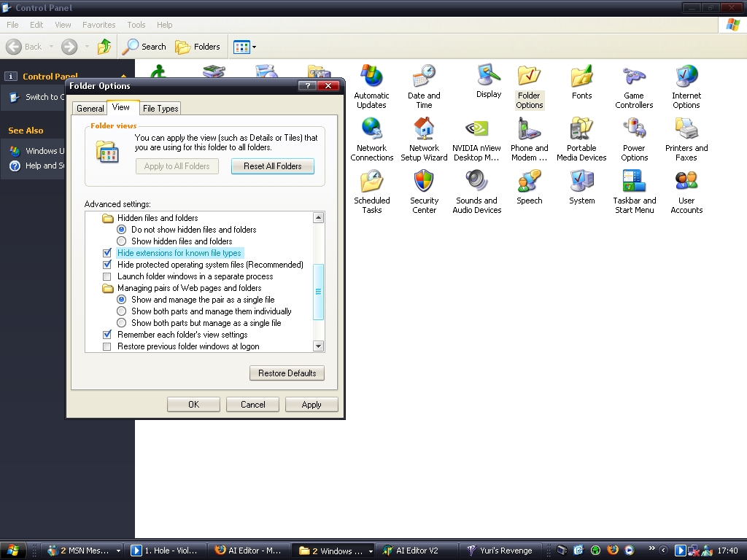Open the Security Center icon
Viewport: 747px width, 560px height.
click(x=424, y=182)
